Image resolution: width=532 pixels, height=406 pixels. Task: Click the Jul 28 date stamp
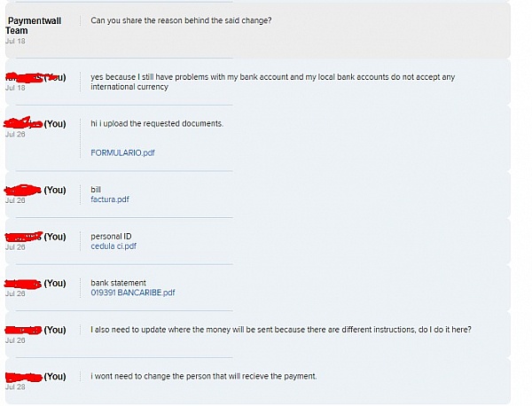(15, 387)
